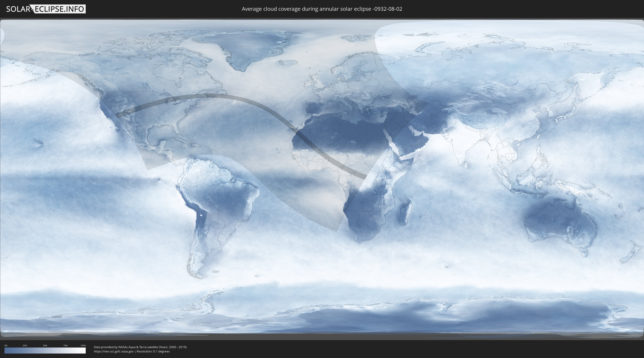Click the 75% label on the legend
The width and height of the screenshot is (644, 358).
pos(65,345)
